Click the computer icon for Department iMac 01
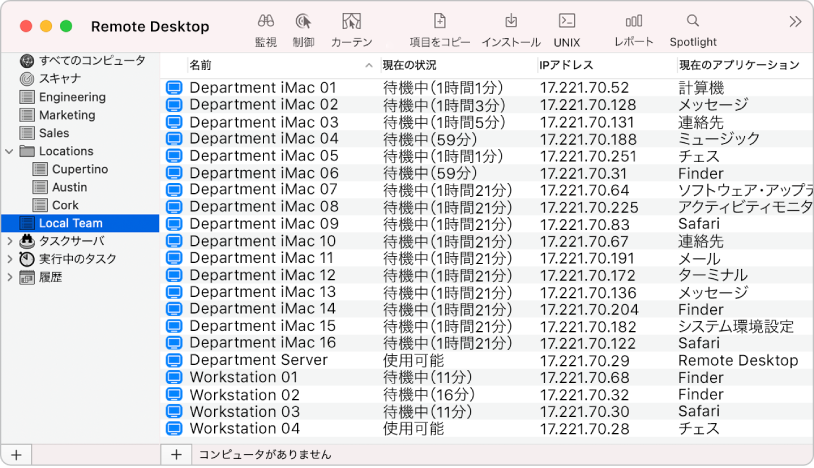814x468 pixels. 174,88
